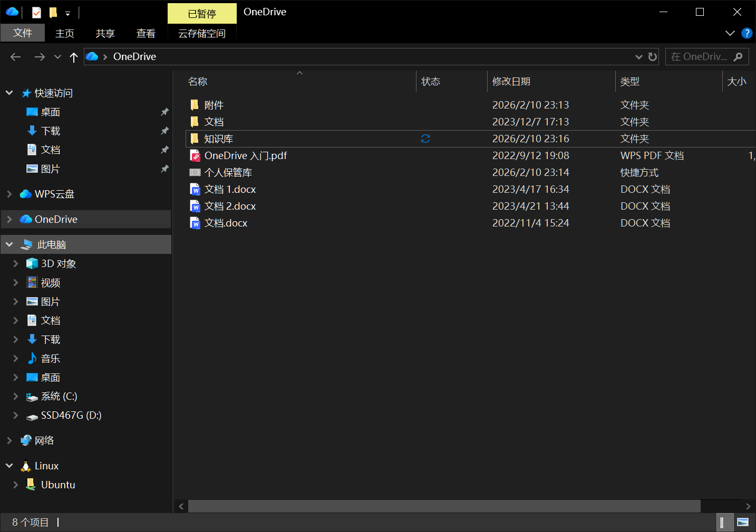
Task: Click the horizontal scrollbar thumb
Action: click(444, 506)
